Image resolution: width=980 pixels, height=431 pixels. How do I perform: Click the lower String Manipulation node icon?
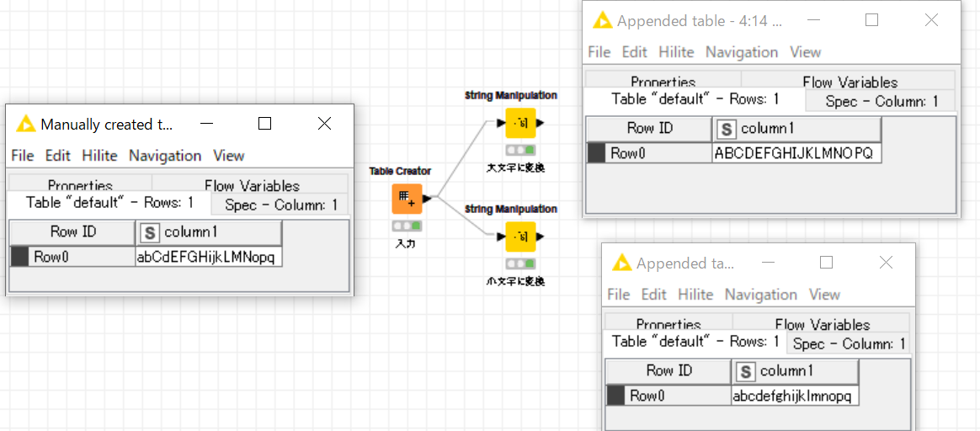(x=520, y=237)
